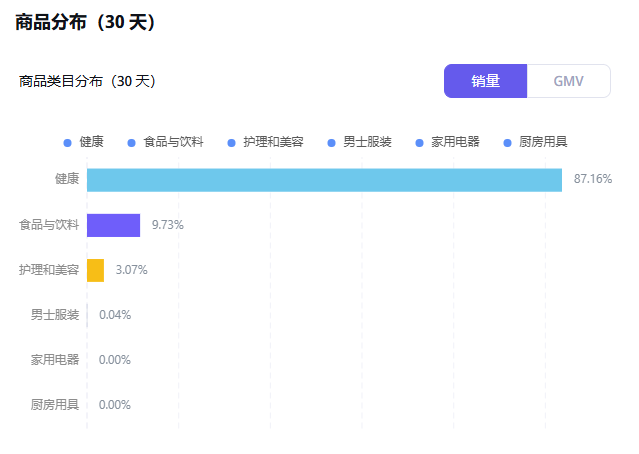Toggle 食品与饮料 series via legend label
The width and height of the screenshot is (639, 454).
coord(173,142)
